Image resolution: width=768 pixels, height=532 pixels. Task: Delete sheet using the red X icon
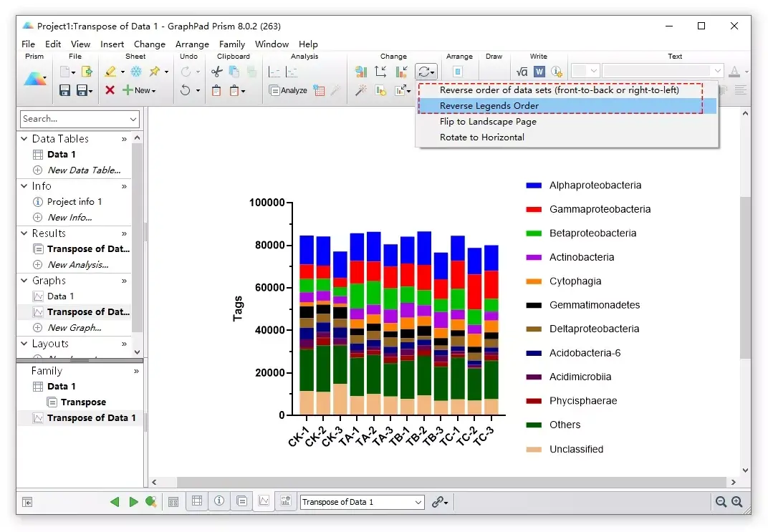[x=110, y=90]
